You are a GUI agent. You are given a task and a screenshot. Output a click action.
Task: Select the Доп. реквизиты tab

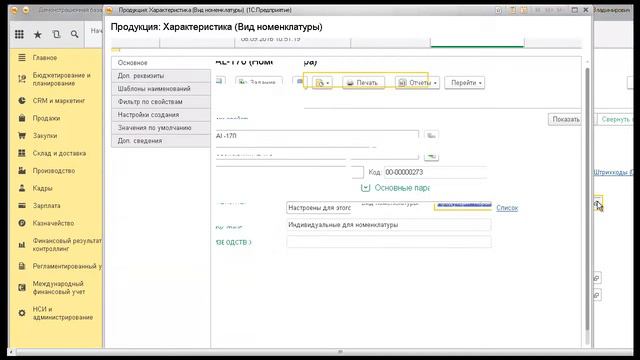[161, 76]
